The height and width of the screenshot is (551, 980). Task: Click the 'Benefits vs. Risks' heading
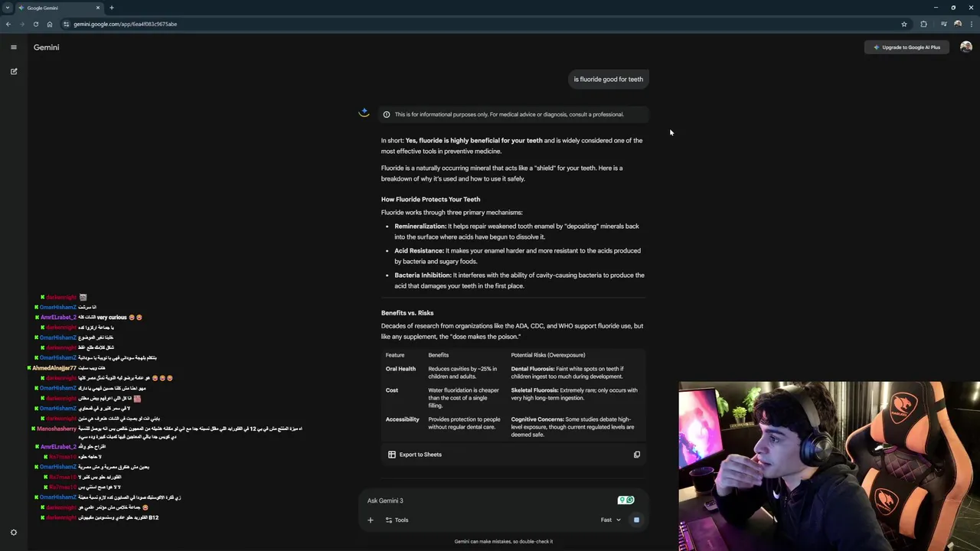point(407,313)
